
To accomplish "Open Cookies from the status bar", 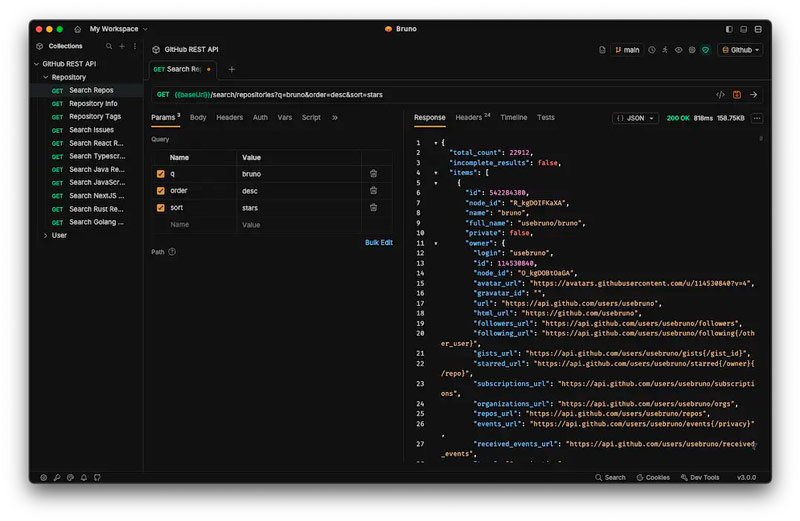I will [x=651, y=477].
